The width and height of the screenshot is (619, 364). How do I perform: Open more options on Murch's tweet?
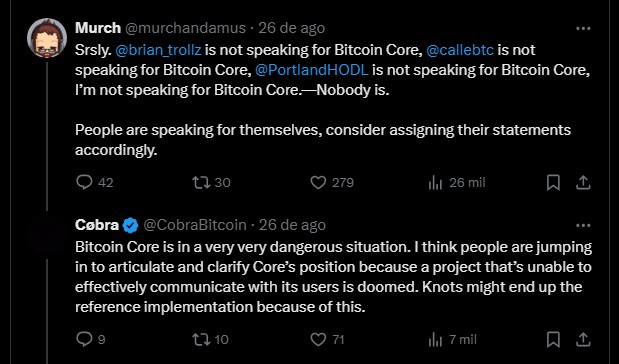[x=583, y=28]
